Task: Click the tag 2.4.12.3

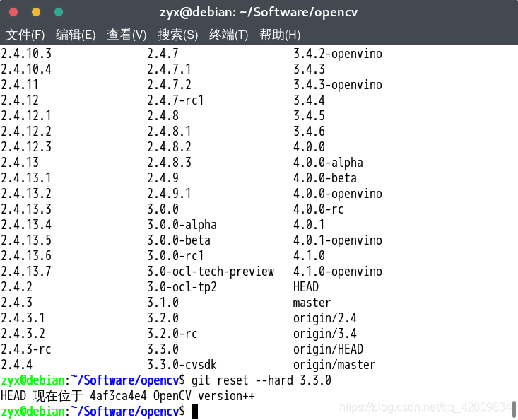Action: 26,147
